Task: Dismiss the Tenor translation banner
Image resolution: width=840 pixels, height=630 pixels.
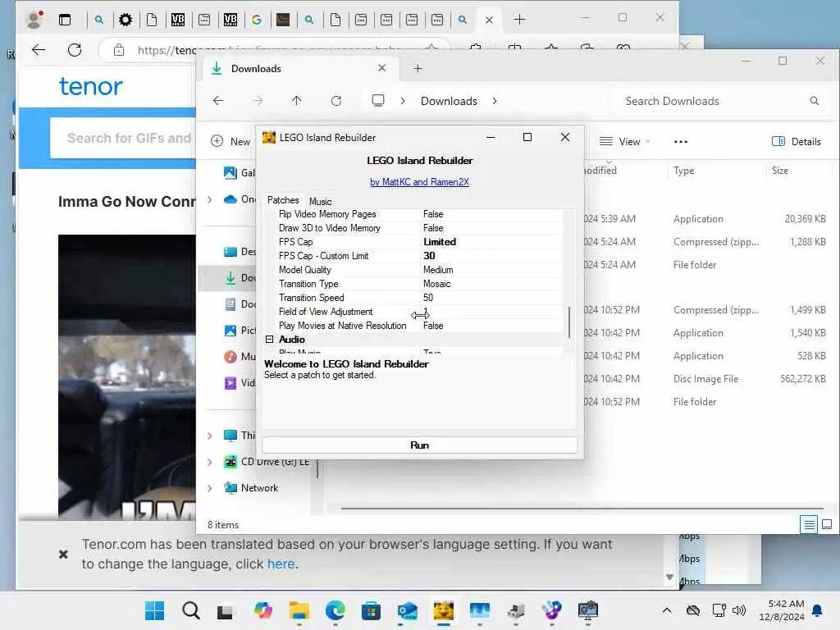Action: point(63,554)
